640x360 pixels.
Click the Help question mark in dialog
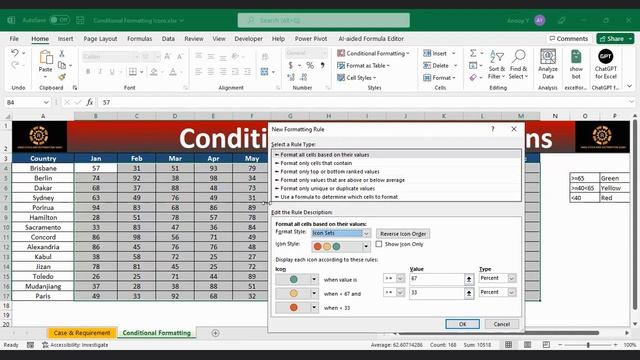[493, 129]
